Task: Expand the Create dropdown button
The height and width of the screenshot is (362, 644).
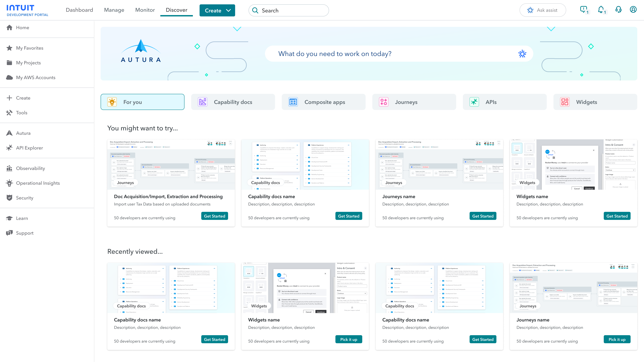Action: click(217, 11)
